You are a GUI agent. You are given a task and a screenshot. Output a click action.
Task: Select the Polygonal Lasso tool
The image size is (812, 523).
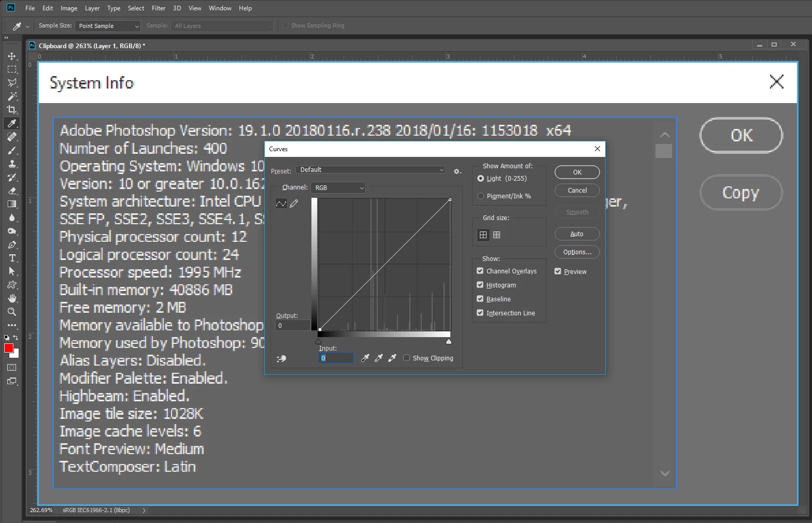coord(12,83)
